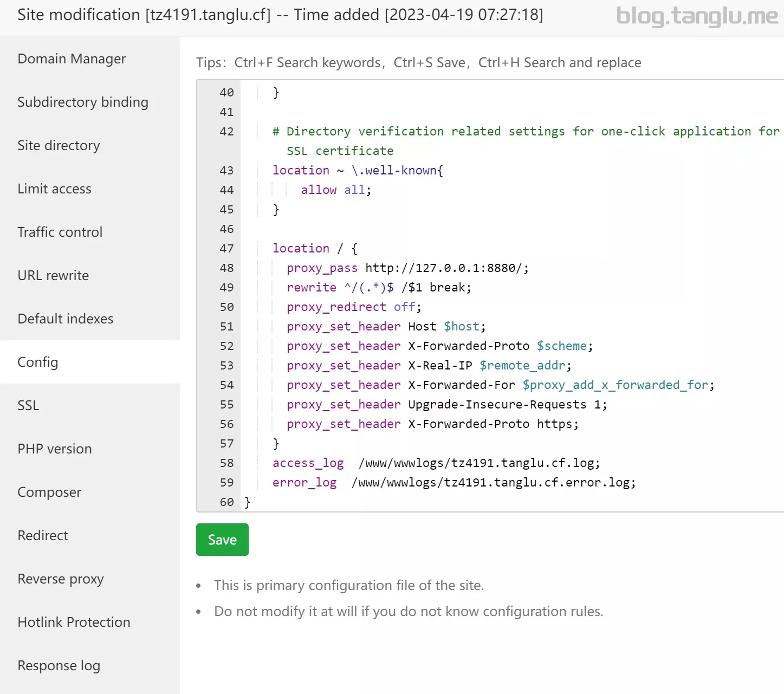Image resolution: width=784 pixels, height=694 pixels.
Task: Open Default indexes settings
Action: point(65,319)
